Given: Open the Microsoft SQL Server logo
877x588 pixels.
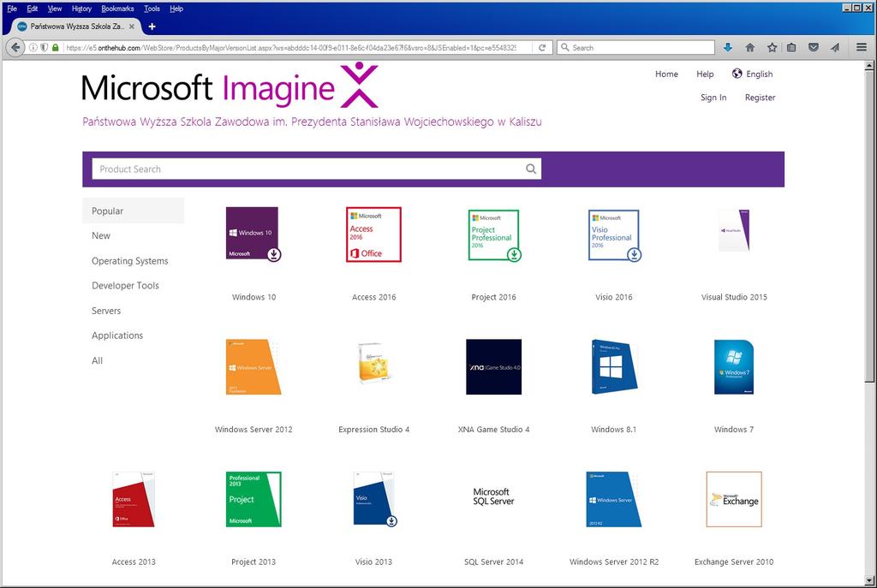Looking at the screenshot, I should pos(493,496).
